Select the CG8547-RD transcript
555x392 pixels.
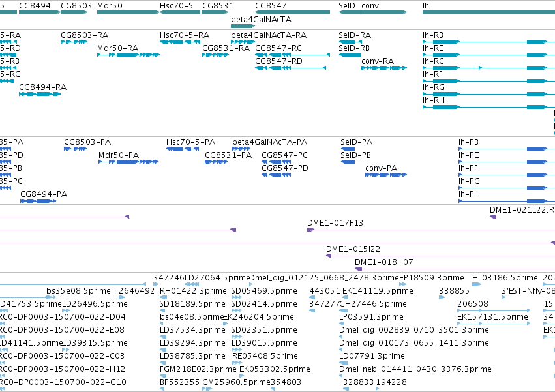(291, 68)
